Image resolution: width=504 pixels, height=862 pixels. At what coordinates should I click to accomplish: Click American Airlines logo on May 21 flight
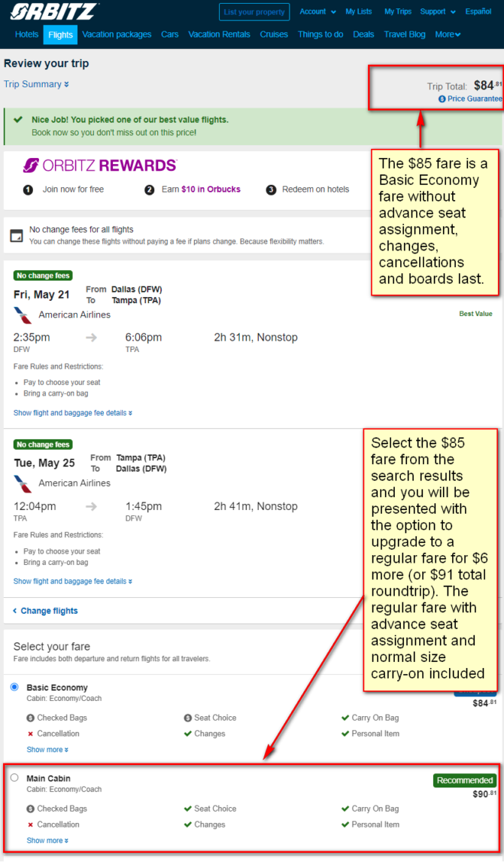pyautogui.click(x=23, y=316)
